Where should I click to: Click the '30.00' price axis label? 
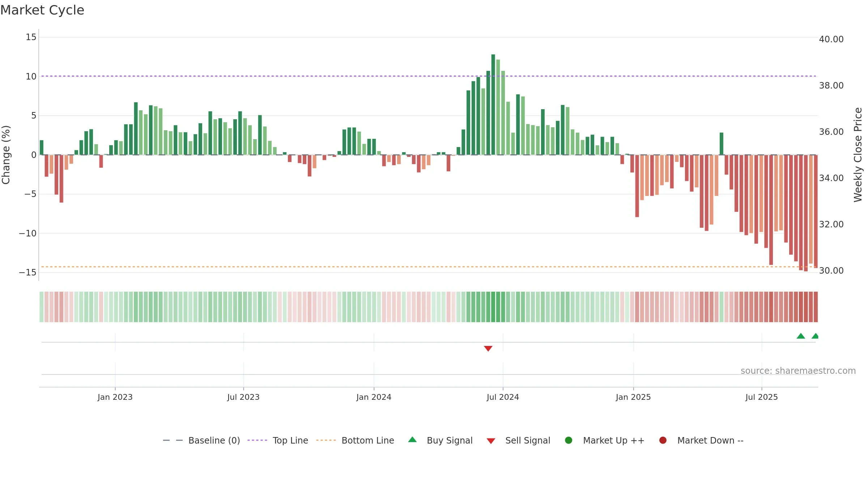tap(831, 270)
